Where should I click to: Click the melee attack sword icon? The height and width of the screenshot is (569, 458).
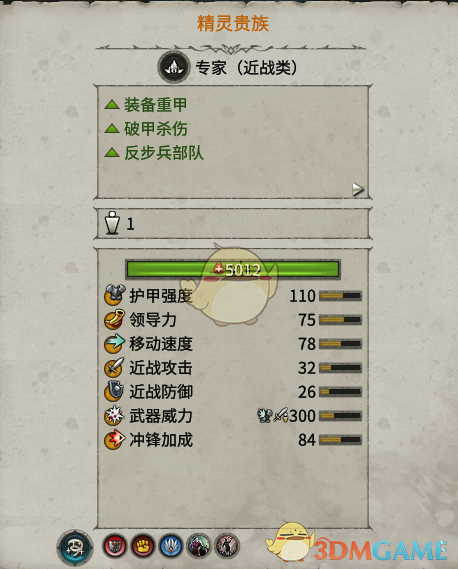pos(115,367)
